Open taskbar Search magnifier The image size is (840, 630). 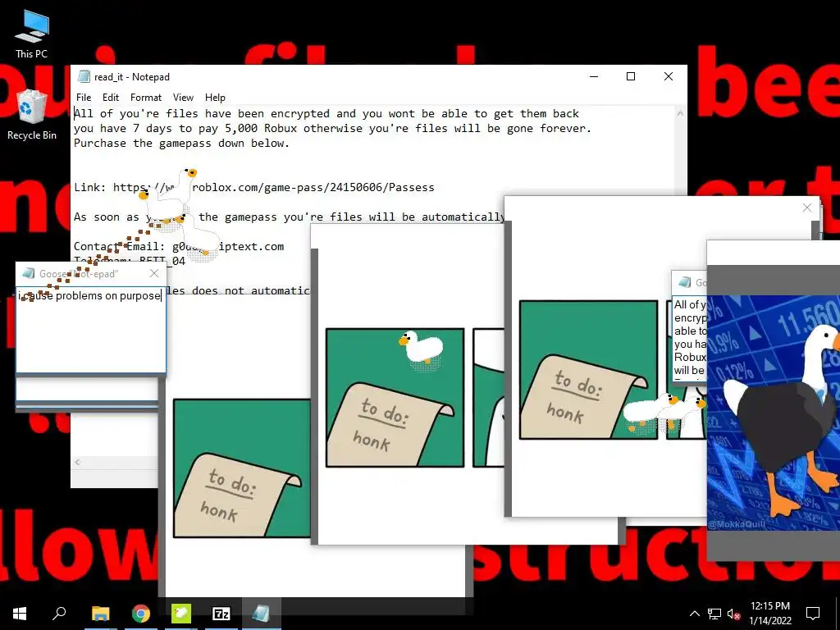(59, 614)
